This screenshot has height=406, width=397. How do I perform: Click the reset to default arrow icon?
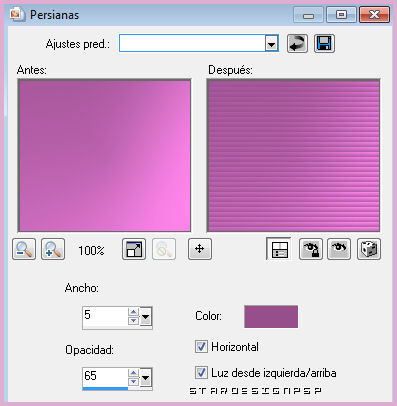[x=297, y=44]
